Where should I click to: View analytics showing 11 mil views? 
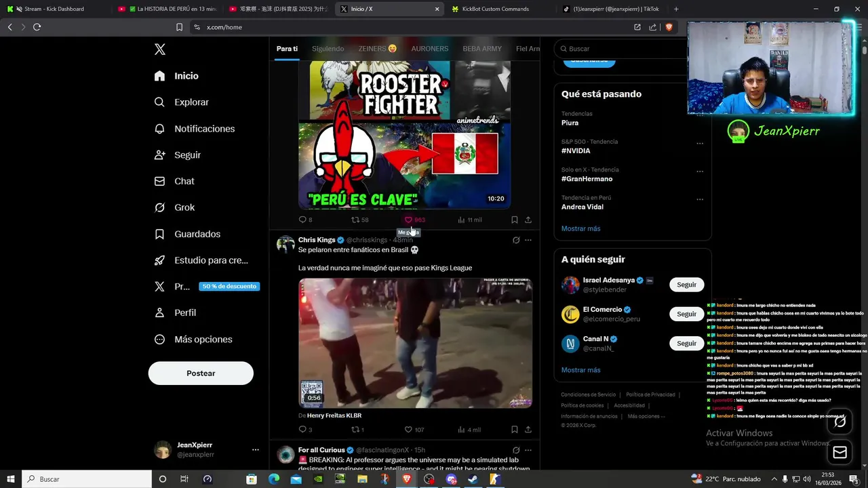click(470, 220)
